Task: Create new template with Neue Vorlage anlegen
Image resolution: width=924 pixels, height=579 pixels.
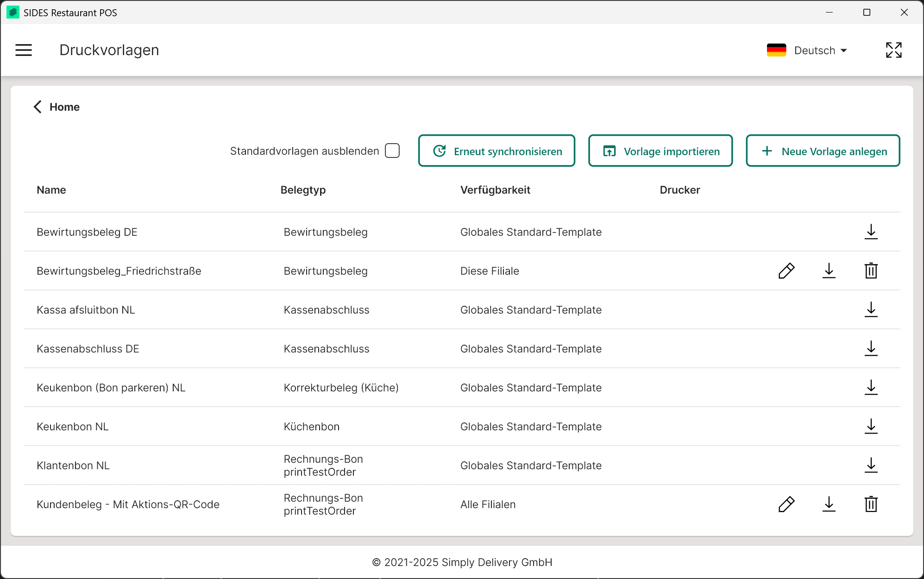Action: click(x=823, y=151)
